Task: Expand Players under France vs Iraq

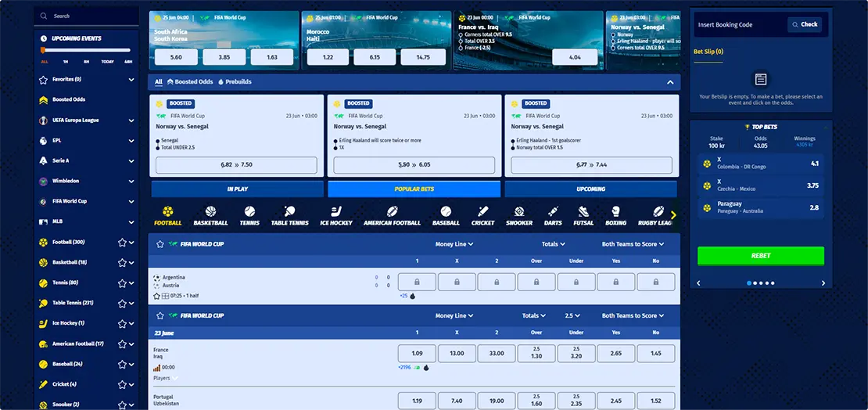Action: pos(166,378)
